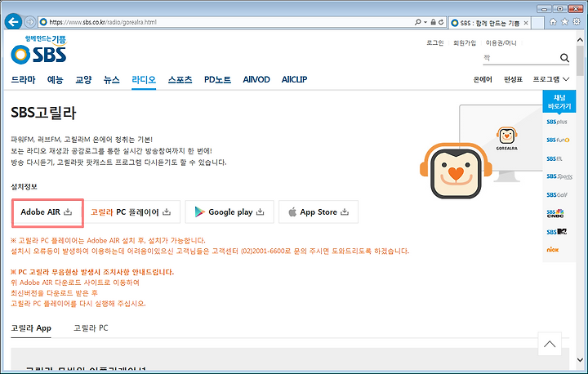This screenshot has height=374, width=588.
Task: Click the 이용권/머니 link
Action: 501,42
